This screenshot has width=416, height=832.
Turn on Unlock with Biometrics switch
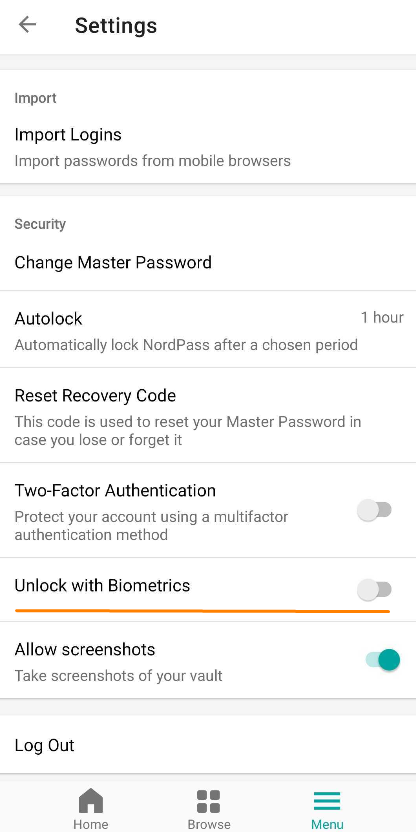(375, 590)
